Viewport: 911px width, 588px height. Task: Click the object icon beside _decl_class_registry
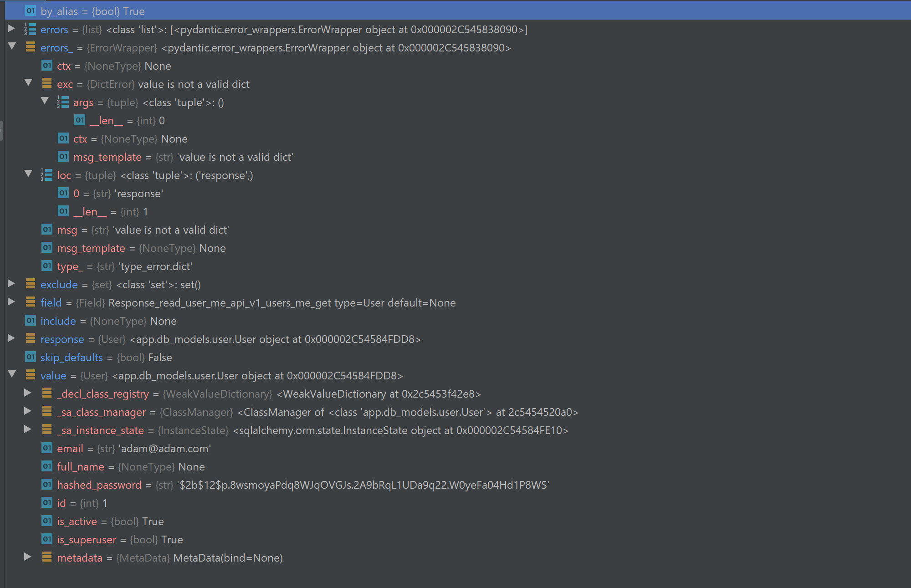coord(47,394)
